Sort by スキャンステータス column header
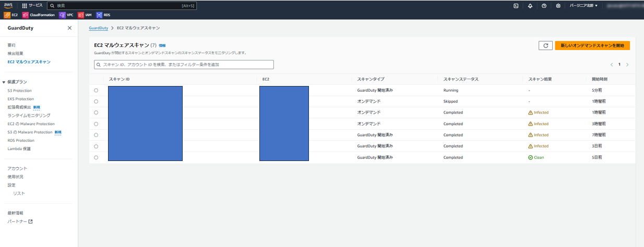644x247 pixels. [x=461, y=79]
